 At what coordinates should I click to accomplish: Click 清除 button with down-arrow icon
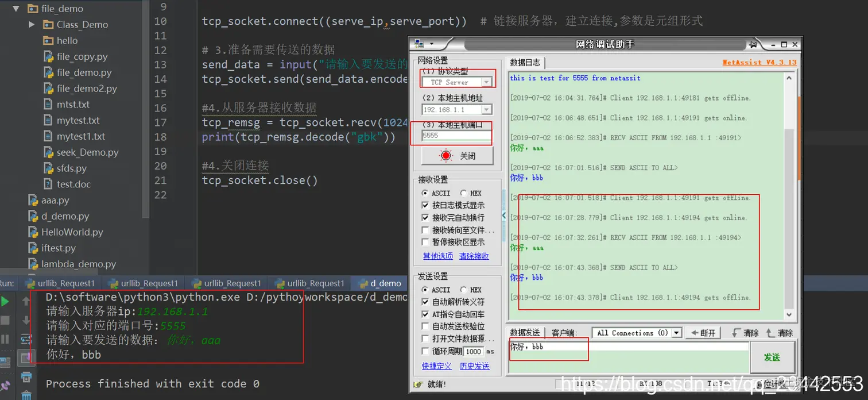(x=746, y=333)
